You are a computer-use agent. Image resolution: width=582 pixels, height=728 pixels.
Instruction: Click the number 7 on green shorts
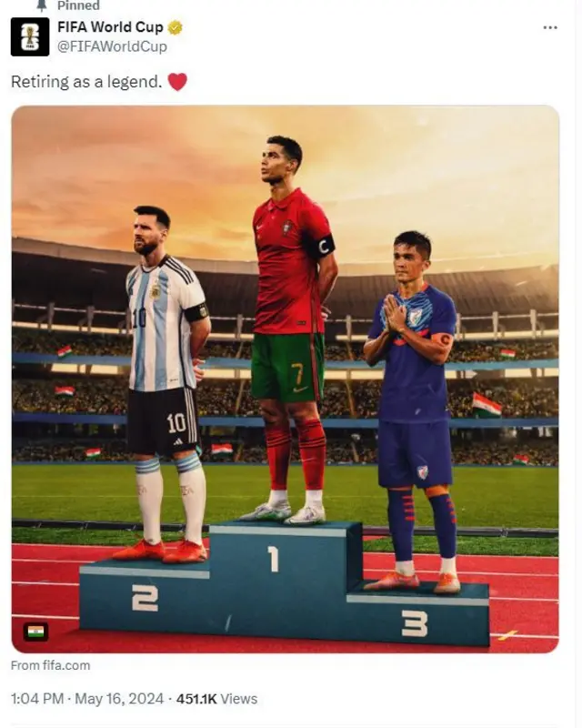tap(297, 373)
